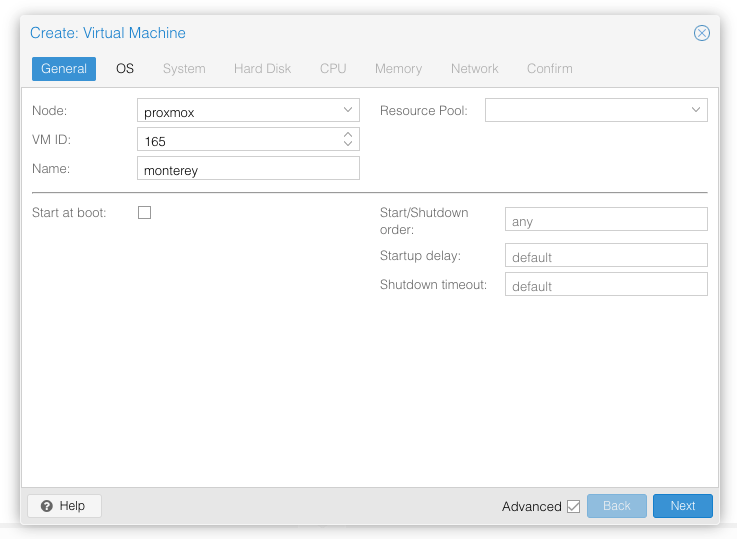The height and width of the screenshot is (539, 737).
Task: Click the Help question mark icon
Action: [x=47, y=506]
